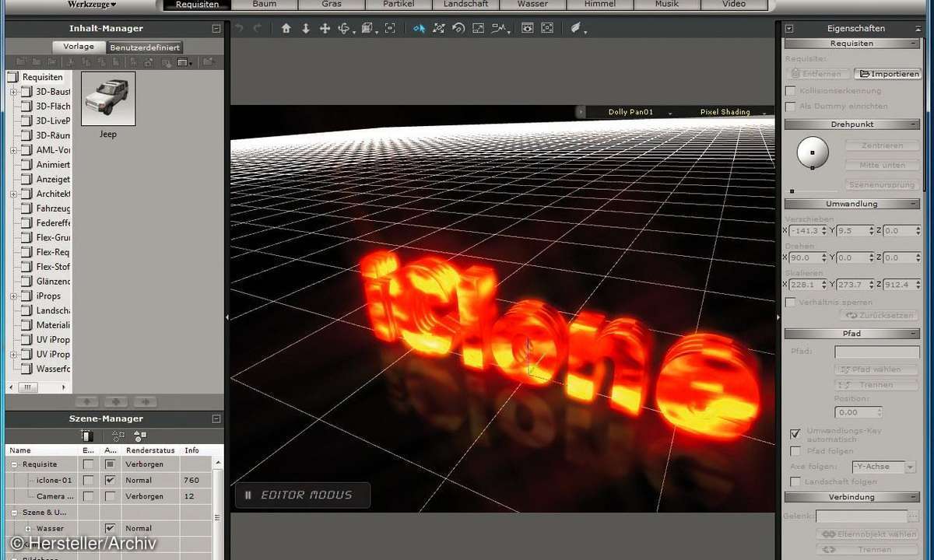Viewport: 934px width, 560px height.
Task: Enable the Pfad folgen checkbox
Action: [x=795, y=450]
